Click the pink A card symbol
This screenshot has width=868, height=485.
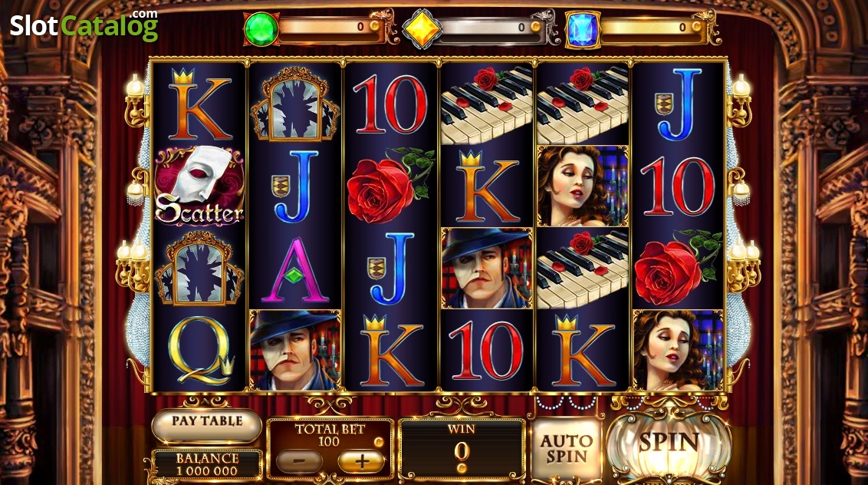295,270
